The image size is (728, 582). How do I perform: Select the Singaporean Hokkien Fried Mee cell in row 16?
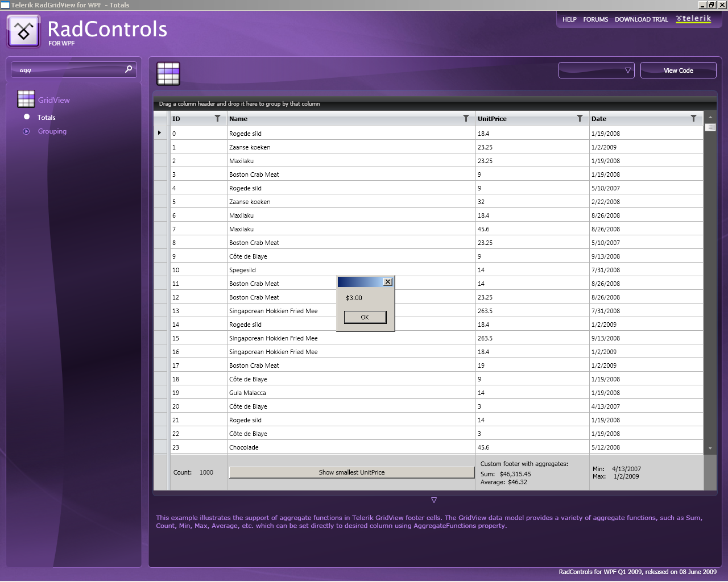click(x=351, y=352)
